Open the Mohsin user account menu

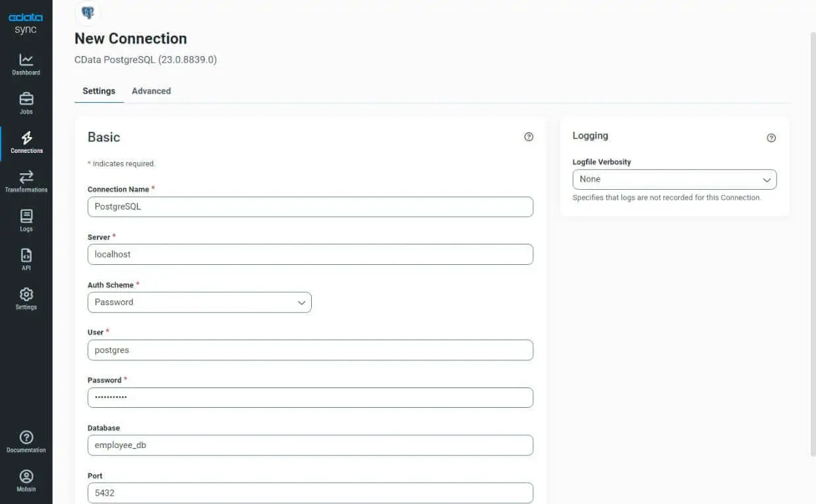(x=26, y=480)
